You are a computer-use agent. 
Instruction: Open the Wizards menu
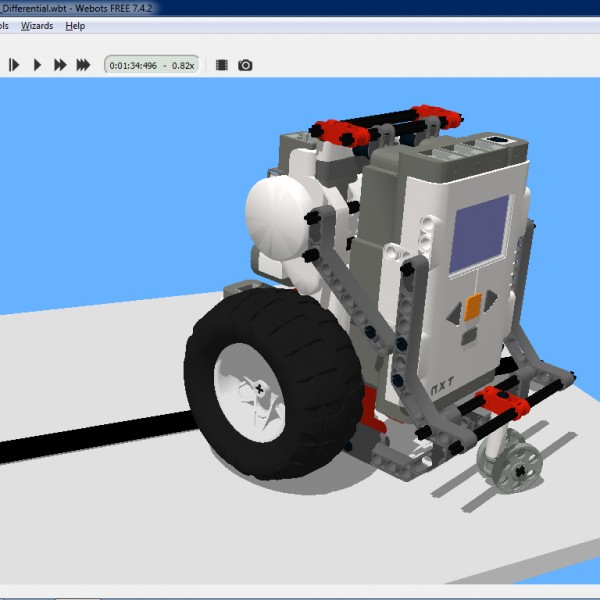(x=37, y=26)
